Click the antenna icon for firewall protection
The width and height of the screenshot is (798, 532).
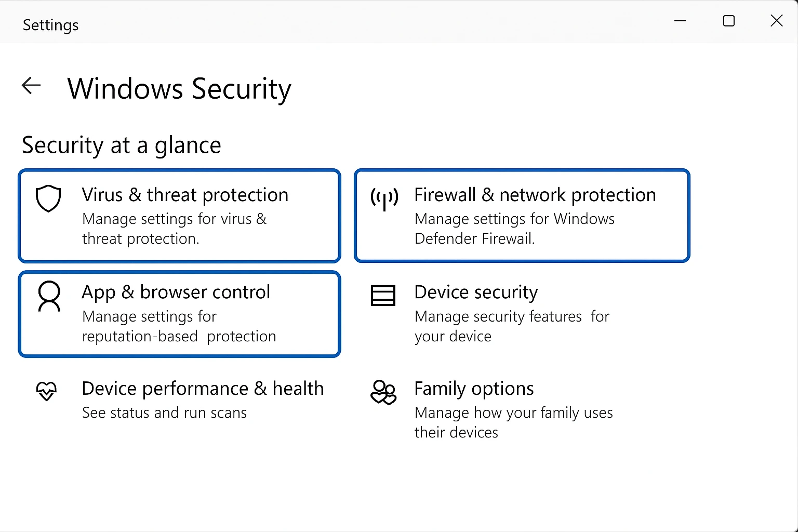pyautogui.click(x=384, y=198)
